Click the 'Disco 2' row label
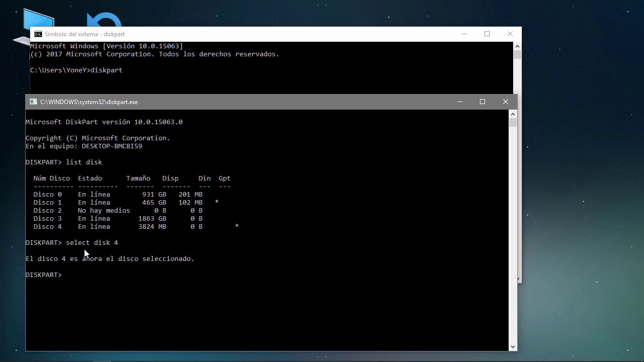The height and width of the screenshot is (362, 644). pos(48,211)
